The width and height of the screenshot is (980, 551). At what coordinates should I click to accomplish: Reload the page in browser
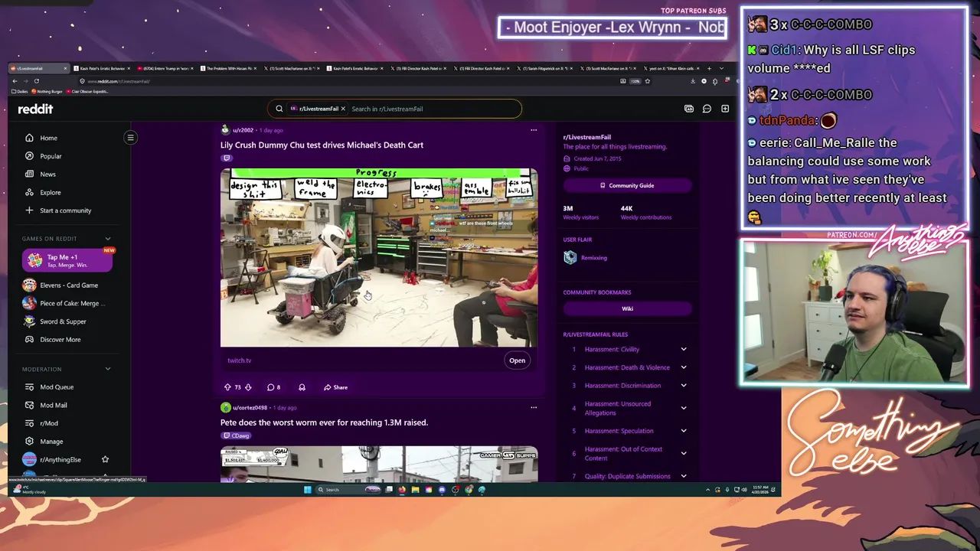tap(36, 81)
